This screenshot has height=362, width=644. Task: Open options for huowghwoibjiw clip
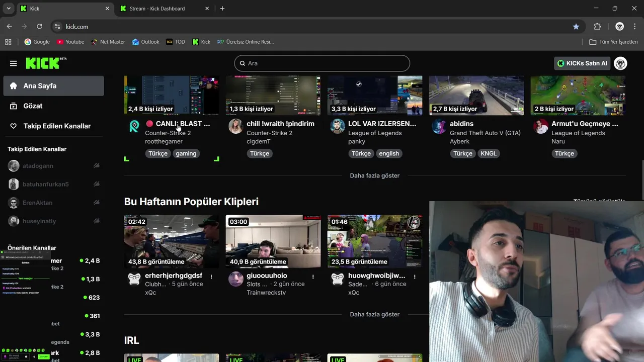tap(415, 277)
